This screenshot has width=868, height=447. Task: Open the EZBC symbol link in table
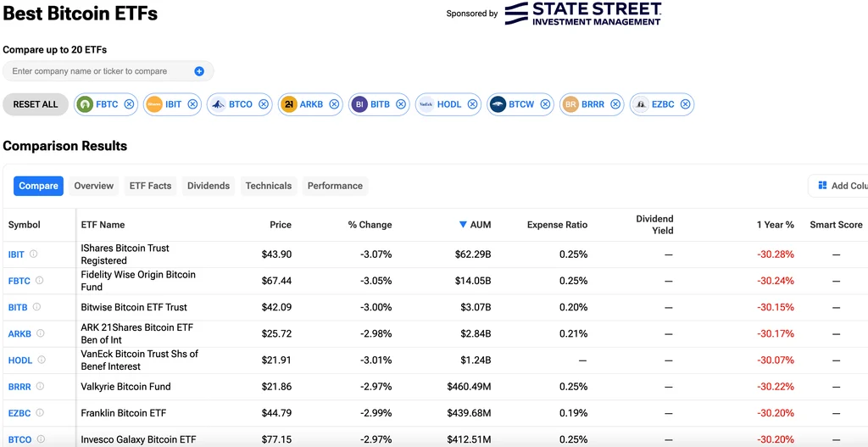pos(20,413)
